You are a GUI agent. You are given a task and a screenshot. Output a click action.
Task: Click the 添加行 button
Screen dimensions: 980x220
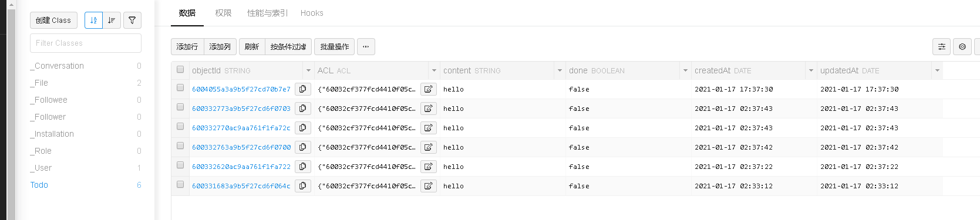pos(187,46)
